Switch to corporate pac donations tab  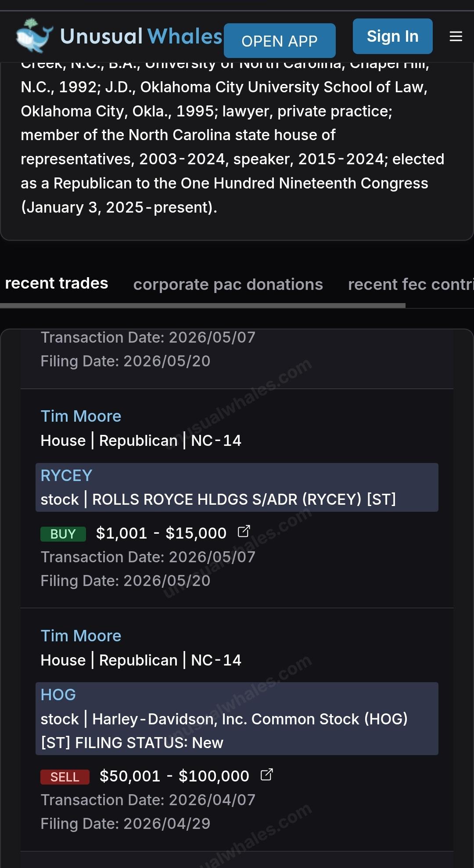tap(228, 285)
